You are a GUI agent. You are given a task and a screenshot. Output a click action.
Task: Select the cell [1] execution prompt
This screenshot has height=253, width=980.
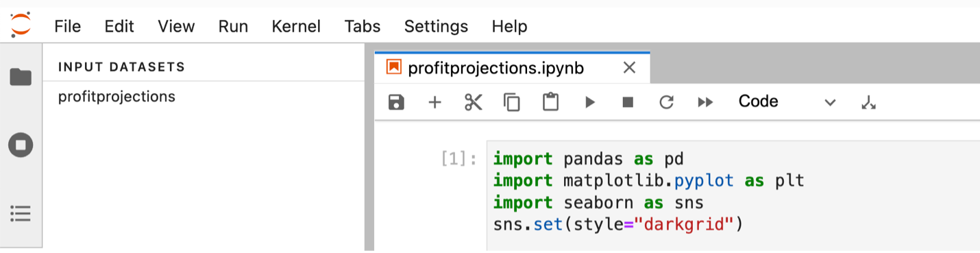point(458,159)
